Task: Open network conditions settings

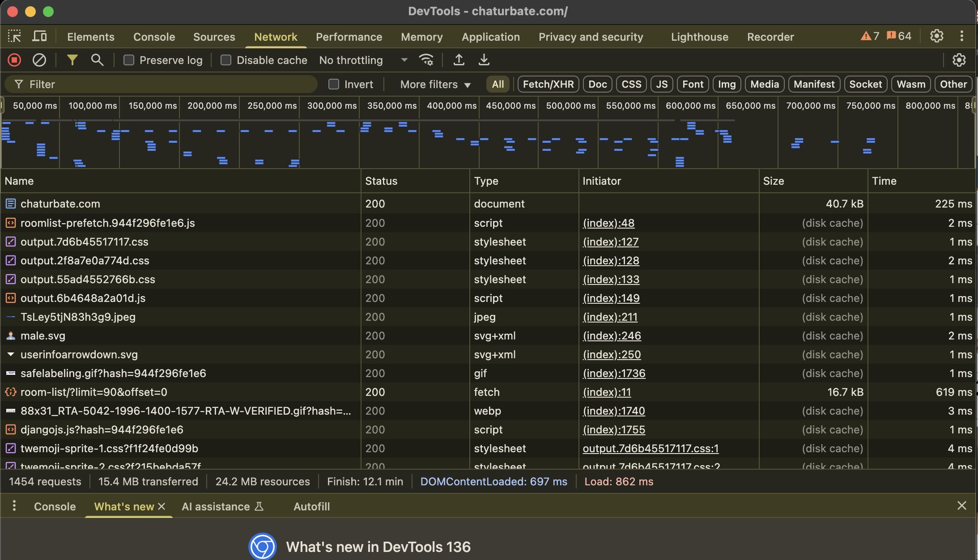Action: 425,59
